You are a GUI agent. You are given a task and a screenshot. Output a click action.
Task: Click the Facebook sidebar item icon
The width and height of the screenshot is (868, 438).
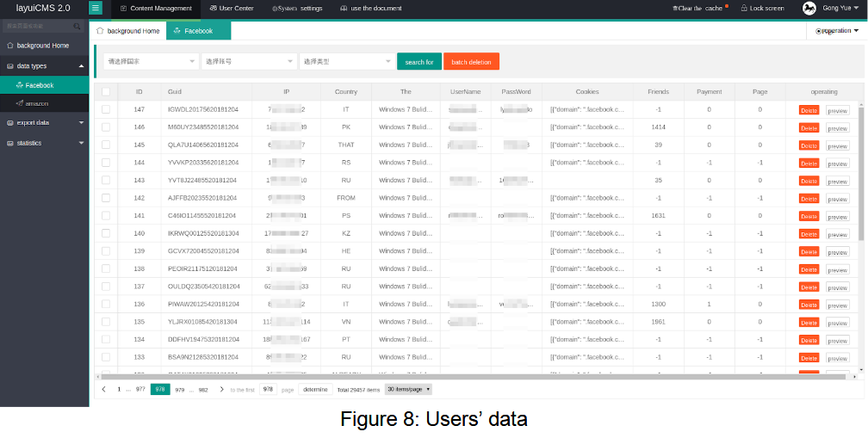coord(19,85)
